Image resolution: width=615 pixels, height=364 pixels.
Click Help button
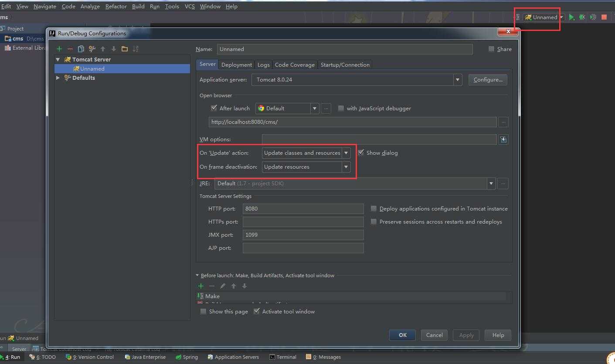pos(498,335)
